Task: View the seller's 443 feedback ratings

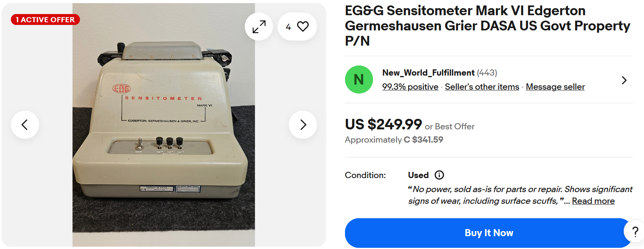Action: pyautogui.click(x=487, y=73)
